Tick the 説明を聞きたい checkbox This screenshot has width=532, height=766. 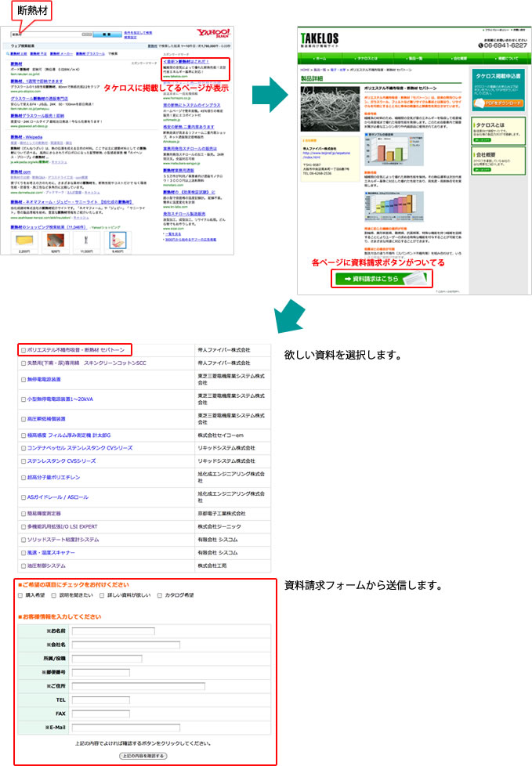(x=54, y=595)
